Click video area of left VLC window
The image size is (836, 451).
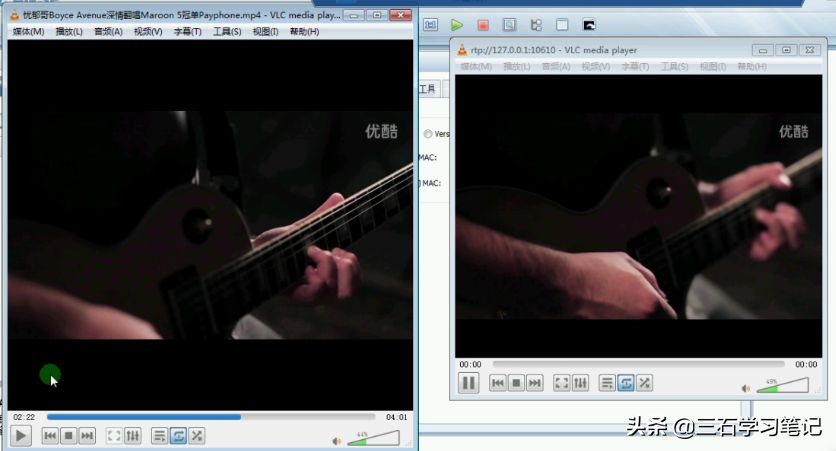[x=210, y=225]
